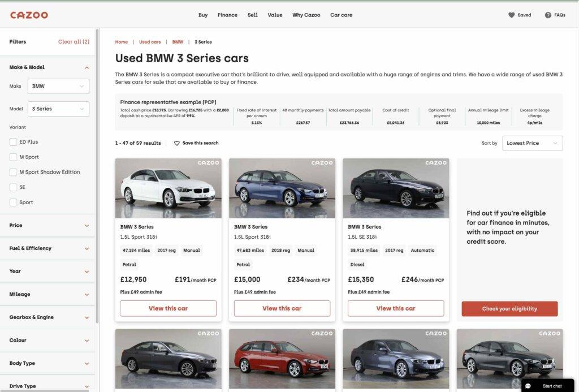Click Check your eligibility button
This screenshot has height=392, width=579.
point(509,309)
